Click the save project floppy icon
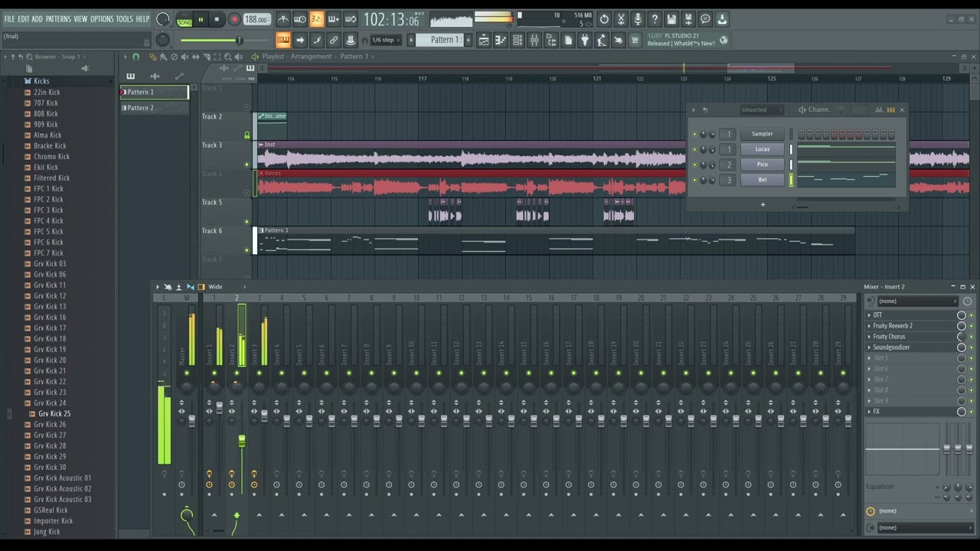The image size is (980, 551). [671, 19]
